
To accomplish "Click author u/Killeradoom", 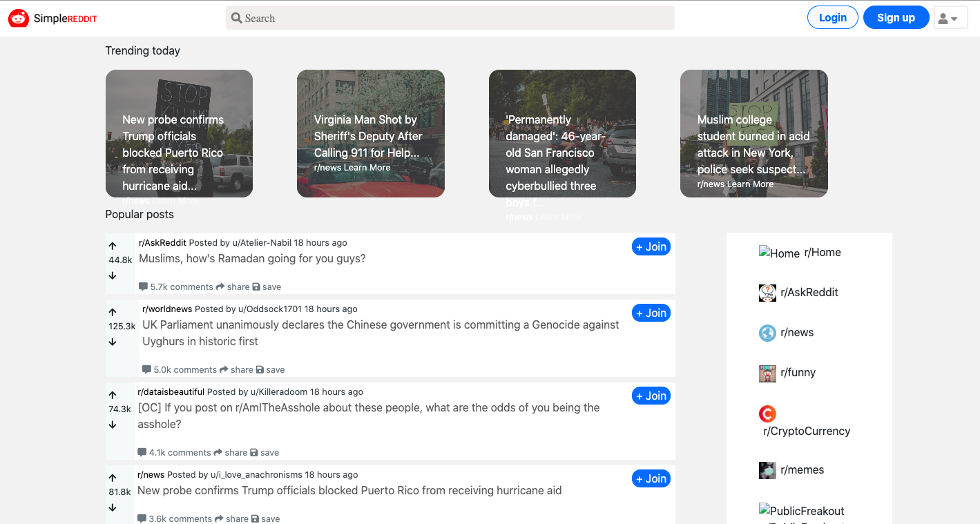I will (279, 392).
